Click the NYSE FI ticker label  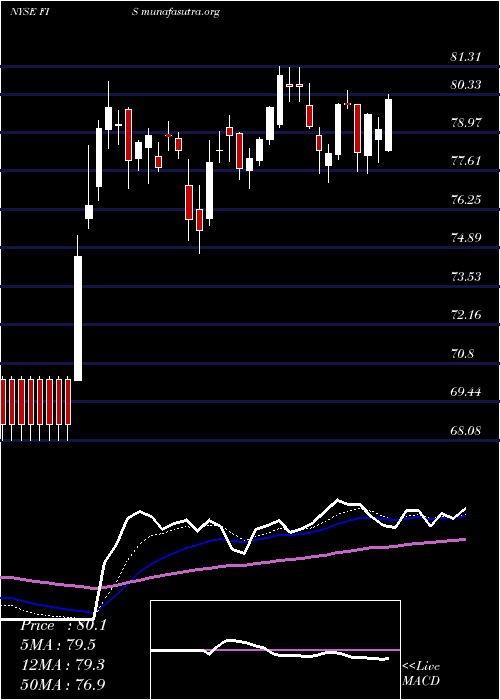pyautogui.click(x=29, y=12)
